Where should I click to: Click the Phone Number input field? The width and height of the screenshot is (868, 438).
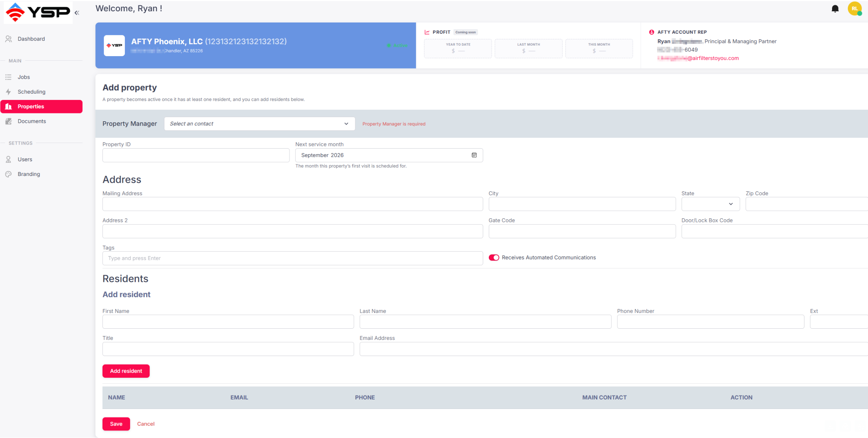711,322
